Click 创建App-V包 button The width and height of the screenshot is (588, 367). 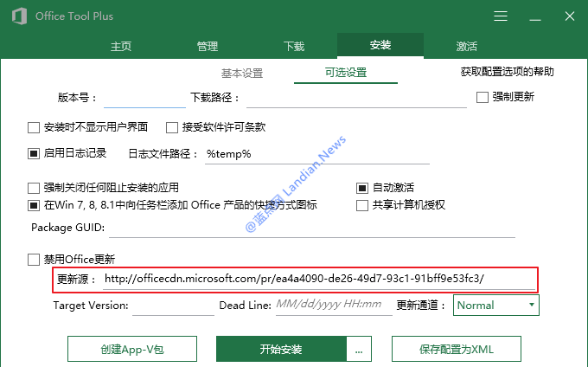(132, 349)
